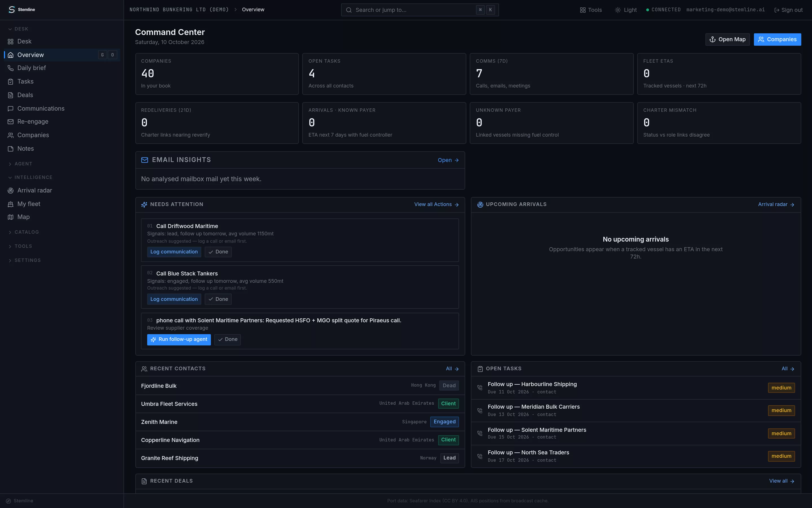Expand the AGENT sidebar section
This screenshot has height=508, width=812.
20,164
